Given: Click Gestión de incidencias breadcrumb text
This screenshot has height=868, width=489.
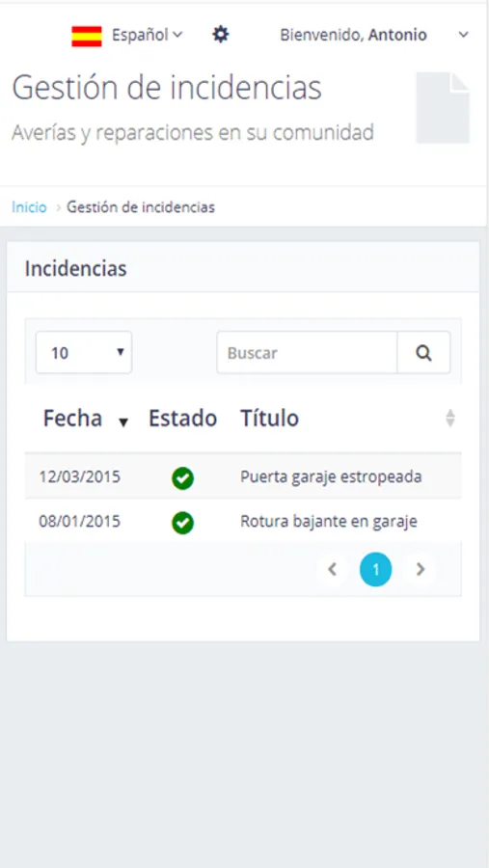Looking at the screenshot, I should pos(141,207).
